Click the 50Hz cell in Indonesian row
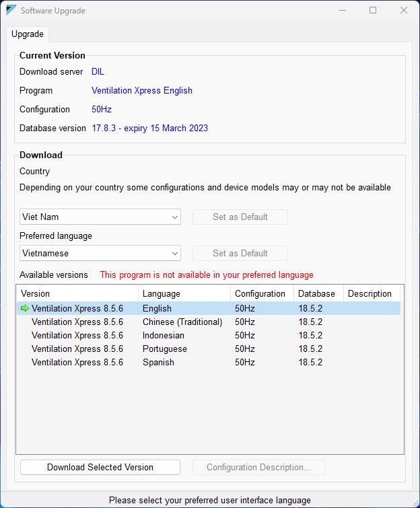This screenshot has height=508, width=420. pyautogui.click(x=245, y=335)
